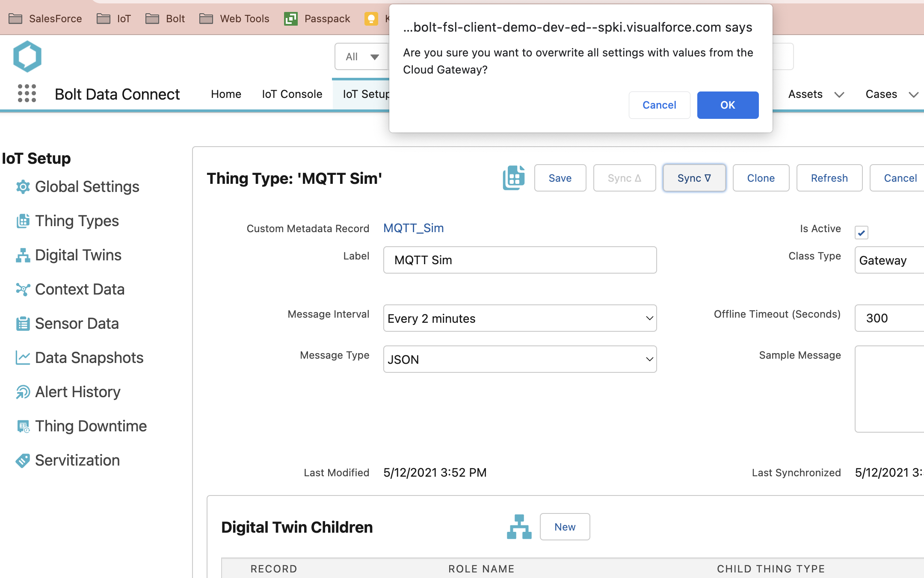View Alert History in sidebar

(78, 392)
